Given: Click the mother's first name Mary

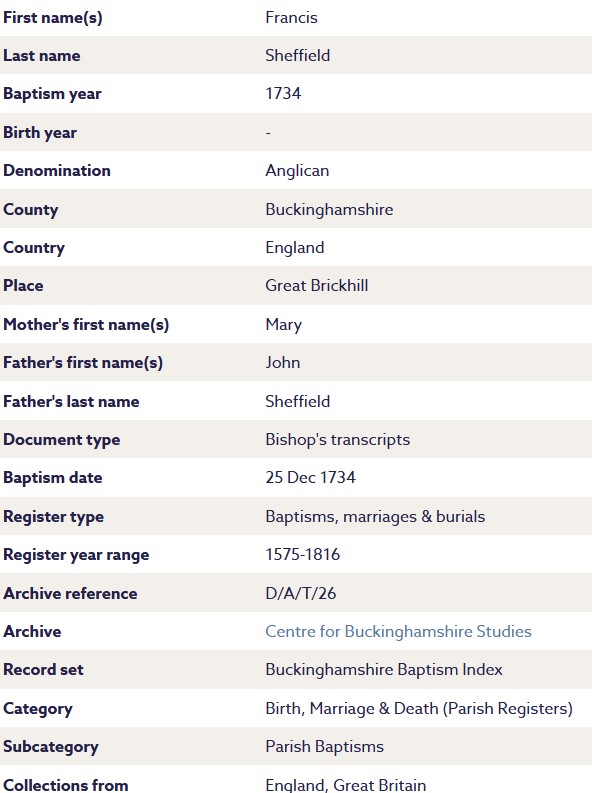Looking at the screenshot, I should click(284, 325).
